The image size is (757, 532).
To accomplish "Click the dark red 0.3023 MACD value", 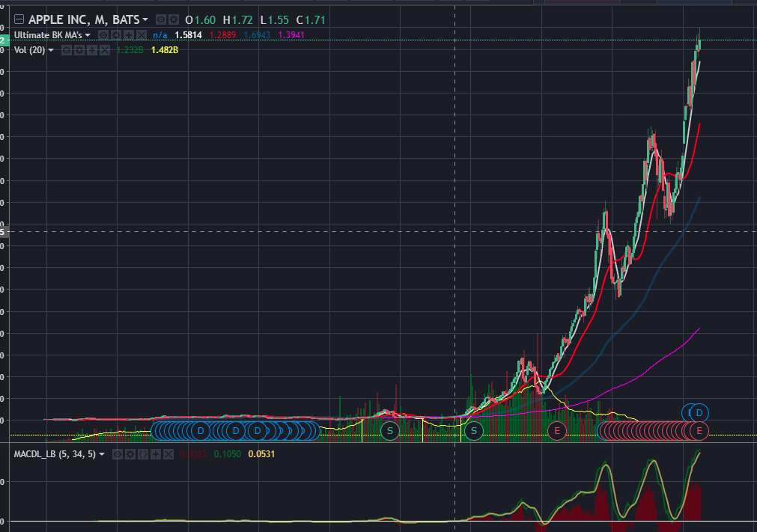I will 193,454.
